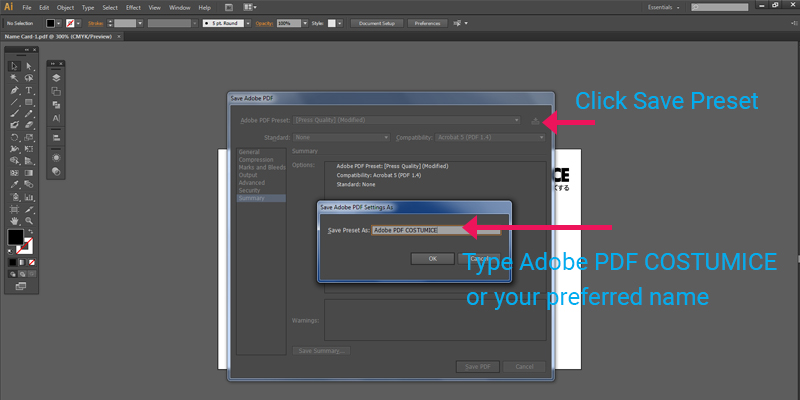
Task: Open the Object menu
Action: point(65,8)
